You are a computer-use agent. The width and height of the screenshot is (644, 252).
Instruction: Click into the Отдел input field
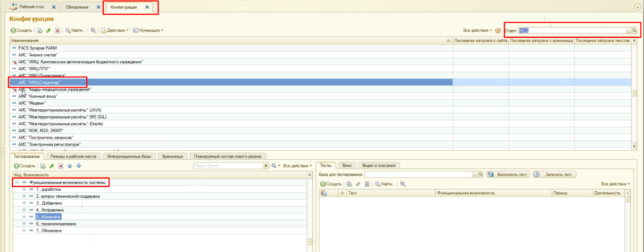click(572, 31)
